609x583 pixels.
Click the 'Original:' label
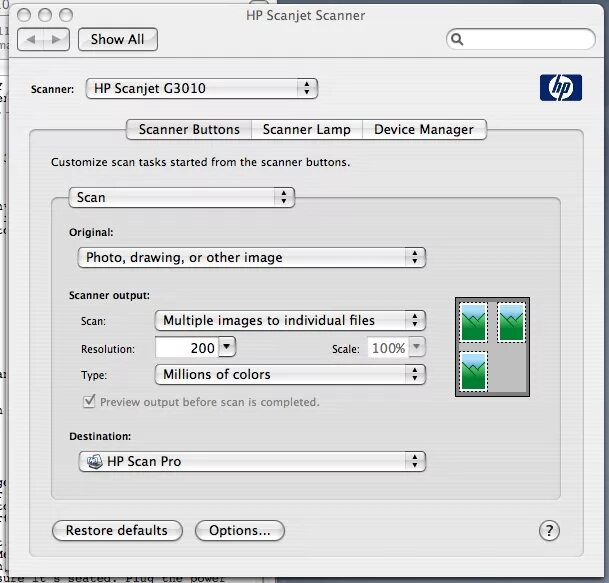91,232
